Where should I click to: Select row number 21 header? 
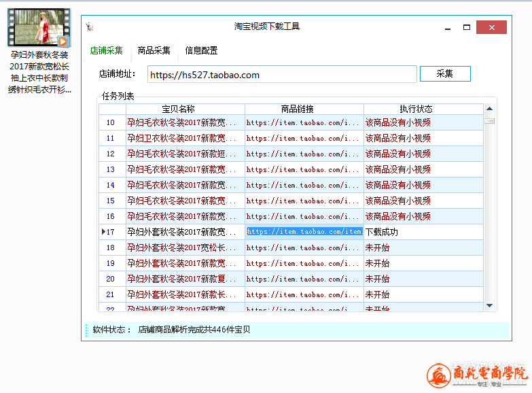(112, 294)
